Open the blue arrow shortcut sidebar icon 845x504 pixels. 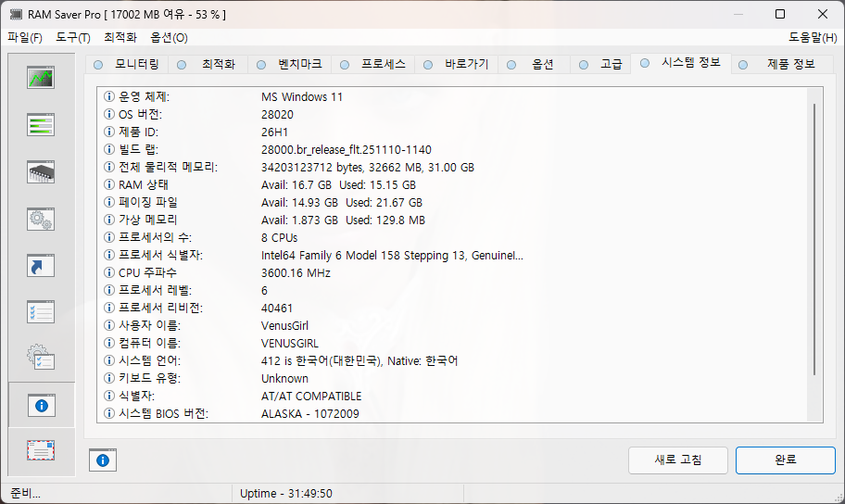tap(41, 266)
